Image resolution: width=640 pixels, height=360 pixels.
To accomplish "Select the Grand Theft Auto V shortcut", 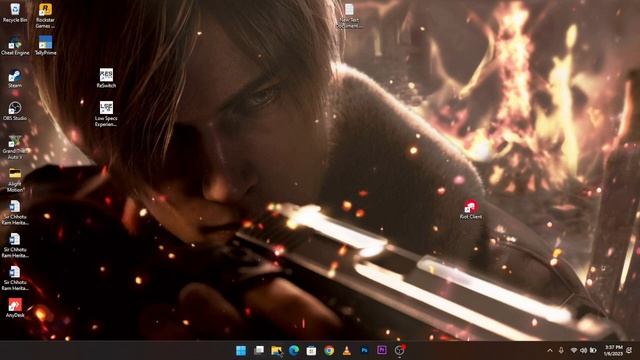I will point(15,147).
